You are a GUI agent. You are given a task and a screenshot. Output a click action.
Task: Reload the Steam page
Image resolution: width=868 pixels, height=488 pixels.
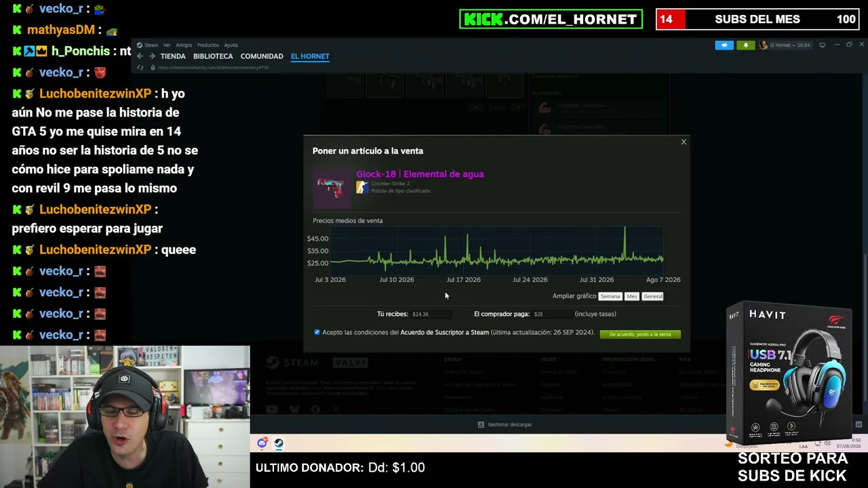[140, 68]
